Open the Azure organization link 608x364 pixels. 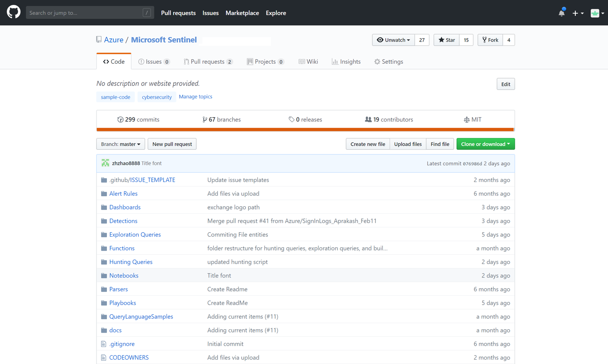pyautogui.click(x=113, y=40)
